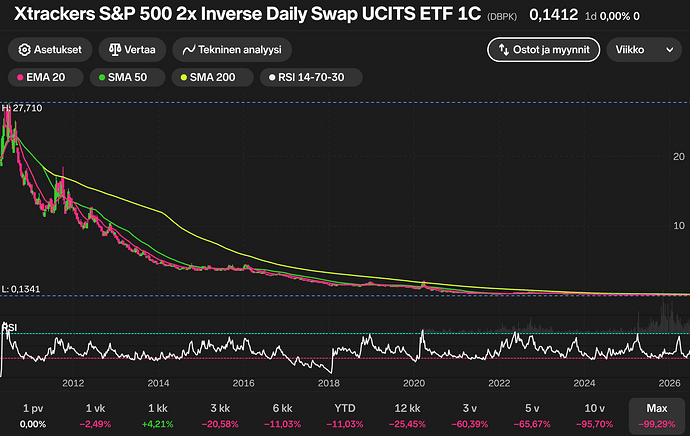Open Tekninen analyysi chart-line icon
This screenshot has height=436, width=690.
[189, 50]
